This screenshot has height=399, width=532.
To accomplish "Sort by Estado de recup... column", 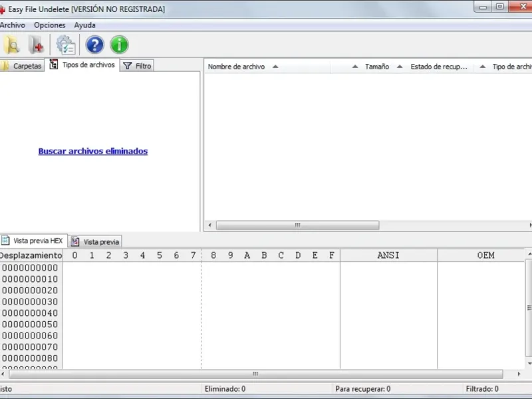I will point(439,66).
